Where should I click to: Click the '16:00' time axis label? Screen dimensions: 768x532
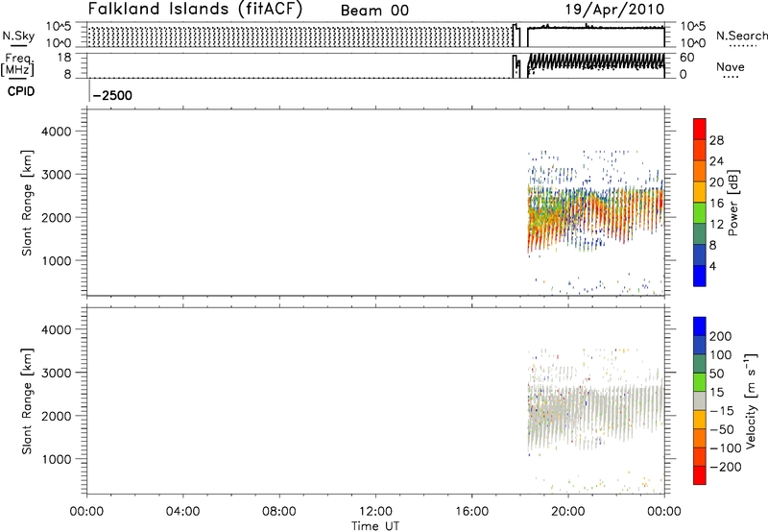pyautogui.click(x=471, y=512)
